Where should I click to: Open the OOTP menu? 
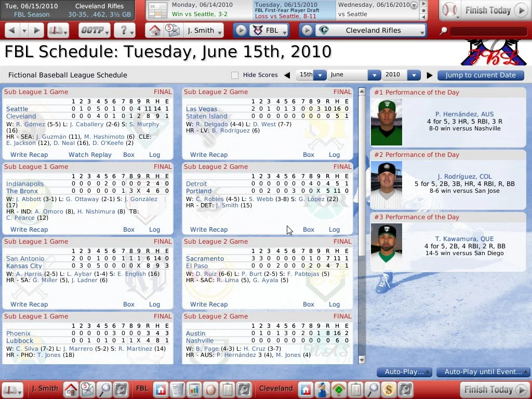coord(95,31)
